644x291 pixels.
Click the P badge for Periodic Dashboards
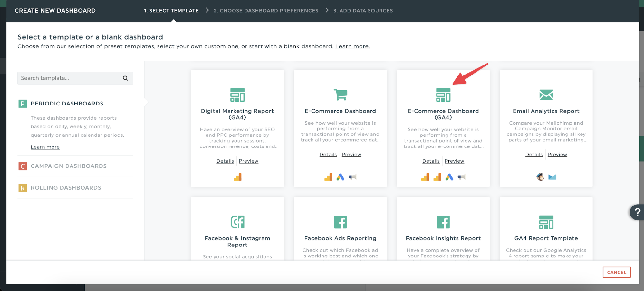click(x=23, y=104)
